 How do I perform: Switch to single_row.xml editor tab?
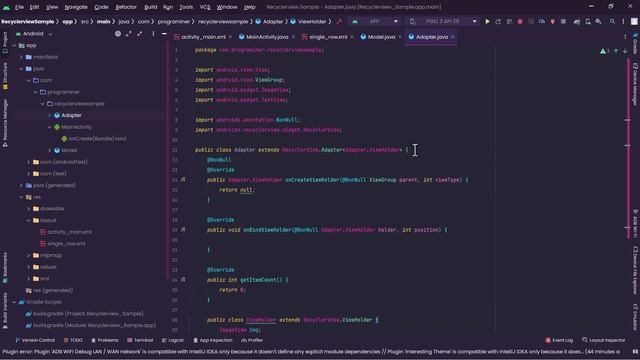tap(328, 37)
